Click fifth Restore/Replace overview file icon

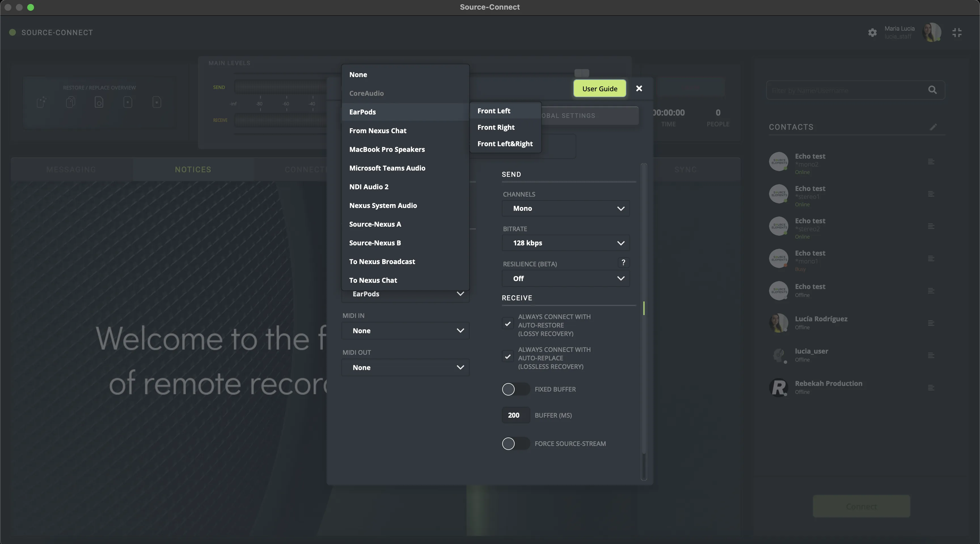[x=157, y=102]
